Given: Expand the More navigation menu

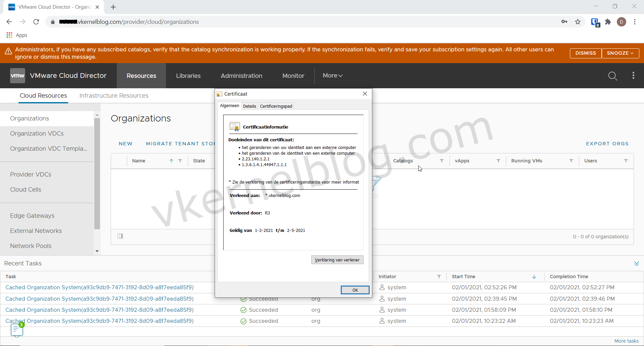Looking at the screenshot, I should 332,76.
